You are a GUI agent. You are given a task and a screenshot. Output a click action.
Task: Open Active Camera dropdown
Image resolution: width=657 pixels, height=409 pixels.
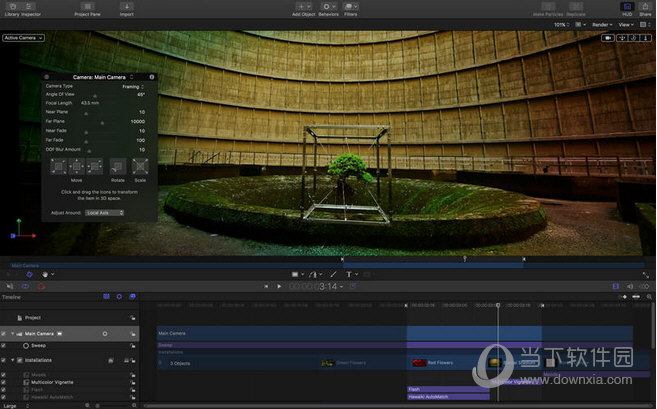click(23, 38)
